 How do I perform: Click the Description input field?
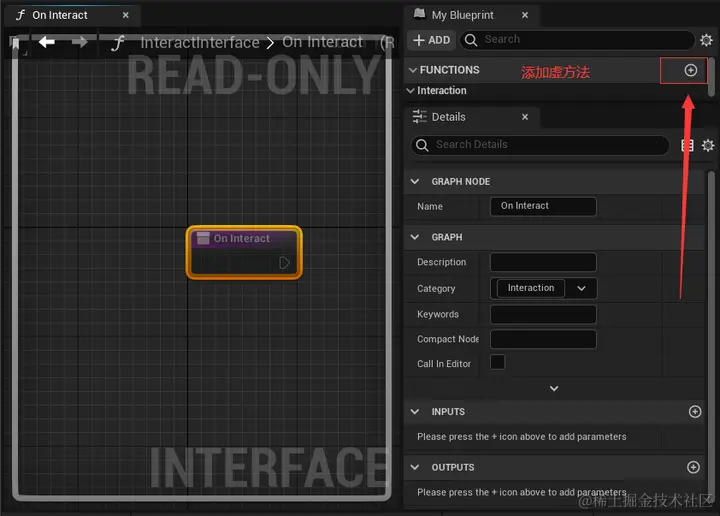(543, 262)
